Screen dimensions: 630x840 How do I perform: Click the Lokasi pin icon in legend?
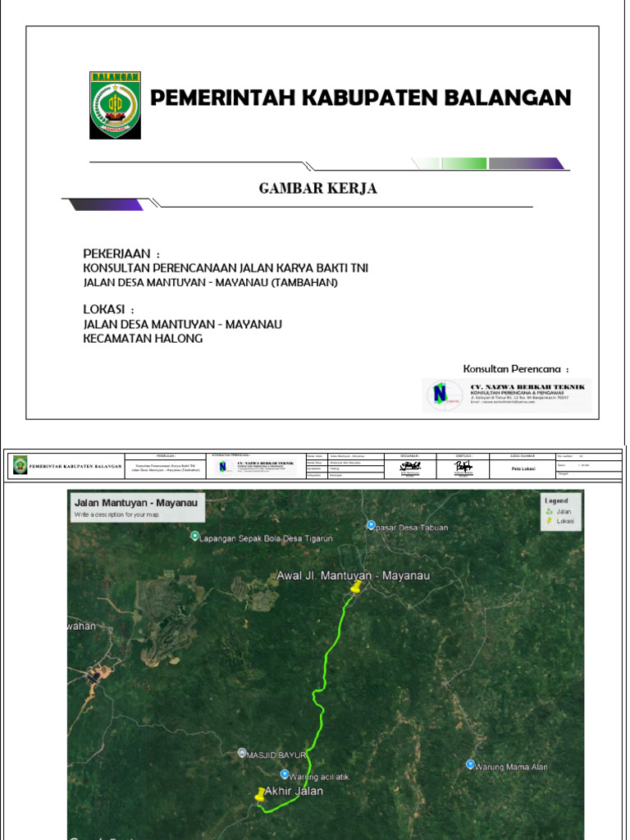pyautogui.click(x=549, y=521)
